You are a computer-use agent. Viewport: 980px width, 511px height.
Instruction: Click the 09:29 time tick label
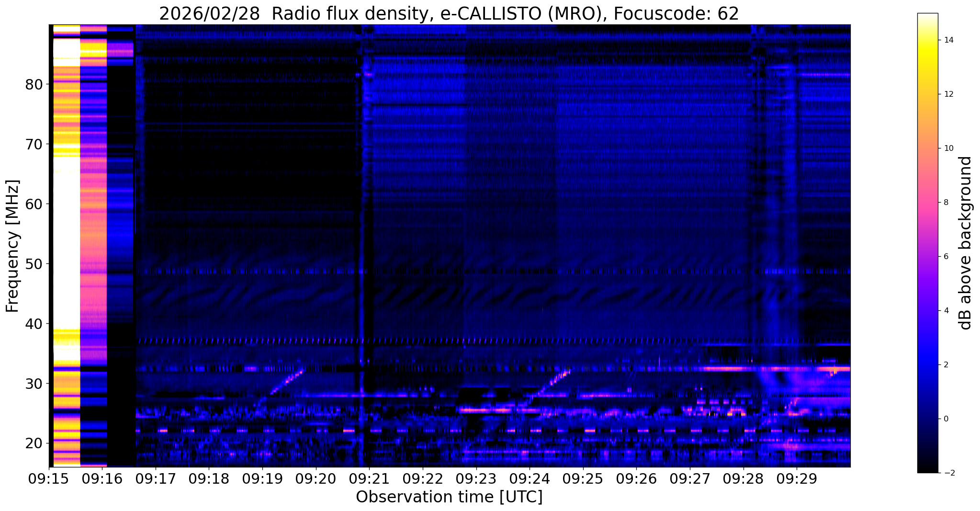point(797,479)
